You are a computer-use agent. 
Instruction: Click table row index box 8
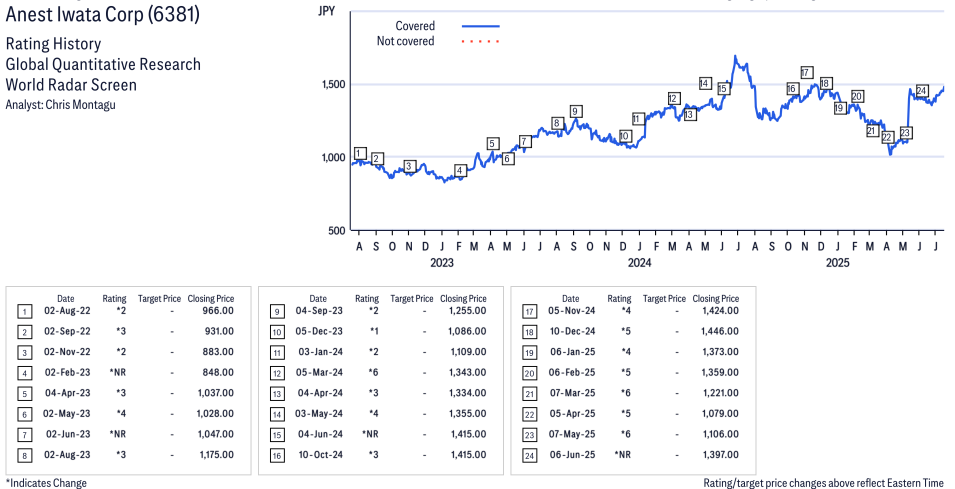pyautogui.click(x=24, y=456)
